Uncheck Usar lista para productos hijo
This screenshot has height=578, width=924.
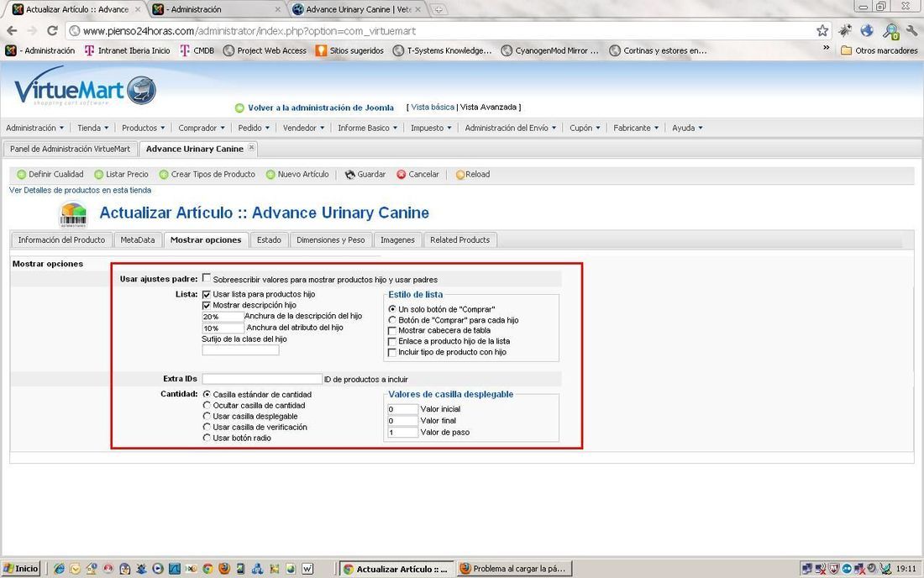point(207,294)
